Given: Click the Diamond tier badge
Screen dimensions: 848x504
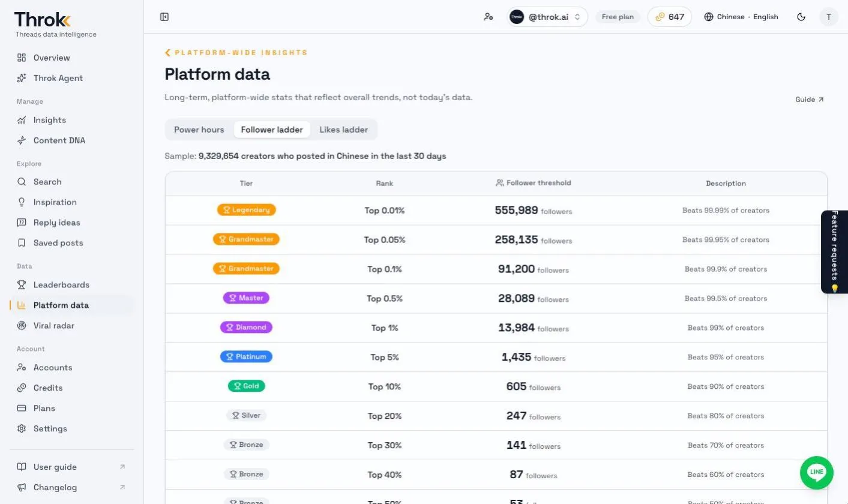Looking at the screenshot, I should pyautogui.click(x=246, y=327).
